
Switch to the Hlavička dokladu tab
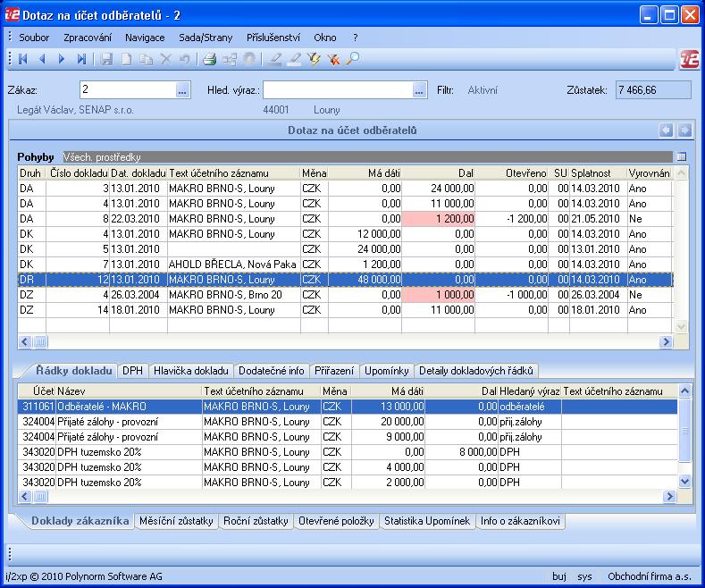tap(191, 371)
